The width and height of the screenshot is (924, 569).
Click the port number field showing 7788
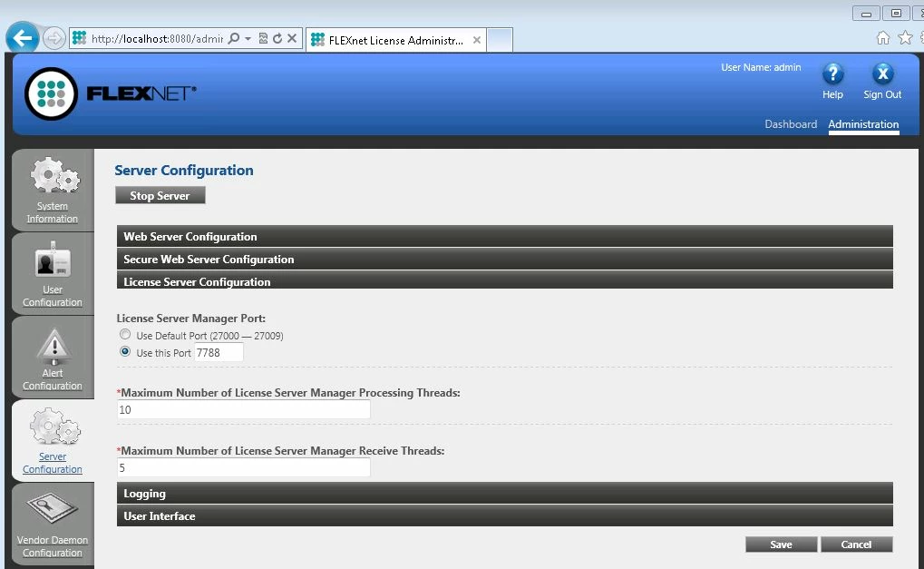(219, 353)
